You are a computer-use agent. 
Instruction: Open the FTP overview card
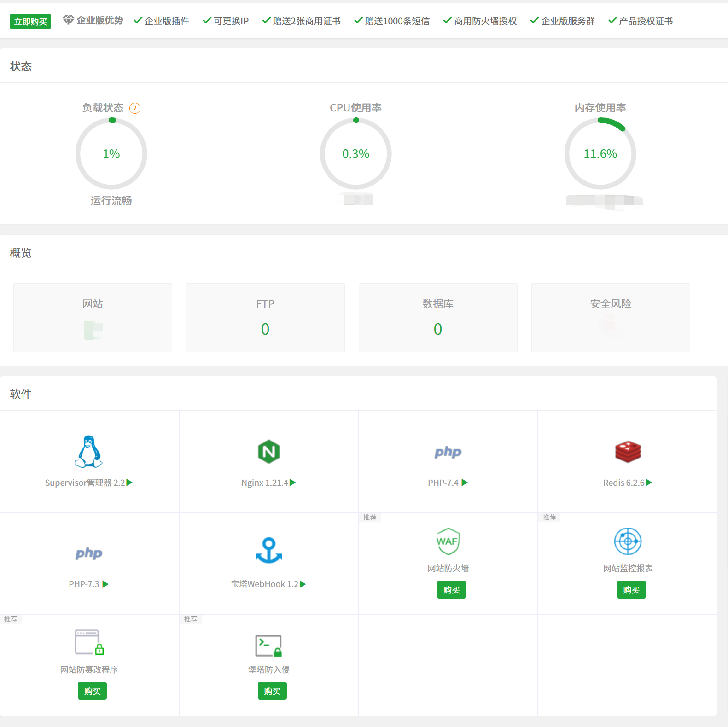[265, 318]
